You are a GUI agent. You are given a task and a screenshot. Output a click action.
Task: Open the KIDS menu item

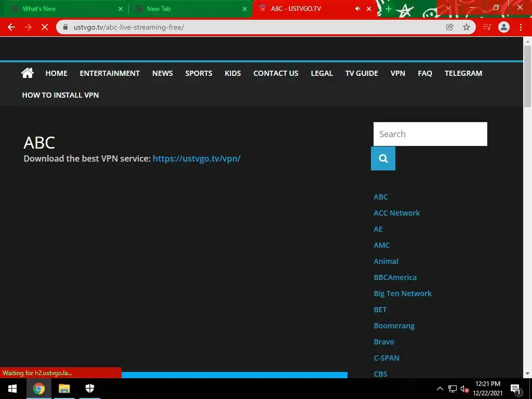(x=233, y=73)
